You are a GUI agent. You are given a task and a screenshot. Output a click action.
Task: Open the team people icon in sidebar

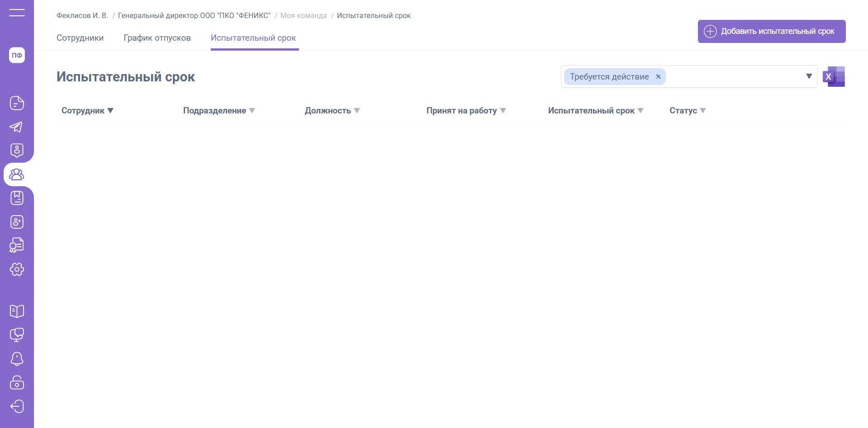17,174
